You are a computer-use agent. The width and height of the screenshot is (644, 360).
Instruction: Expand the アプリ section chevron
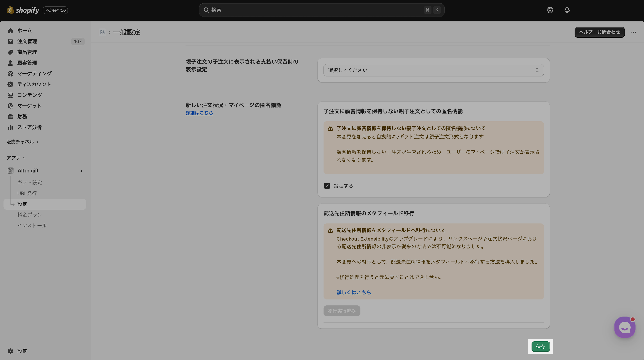click(x=24, y=158)
